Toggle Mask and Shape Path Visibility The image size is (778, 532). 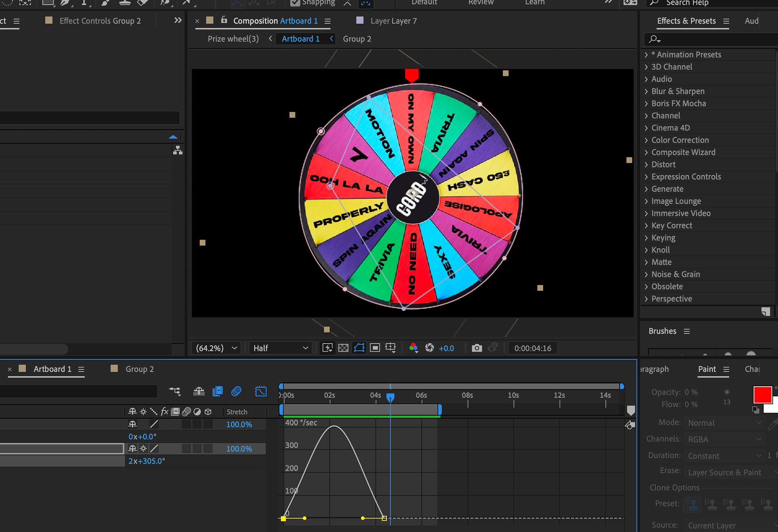(x=359, y=348)
